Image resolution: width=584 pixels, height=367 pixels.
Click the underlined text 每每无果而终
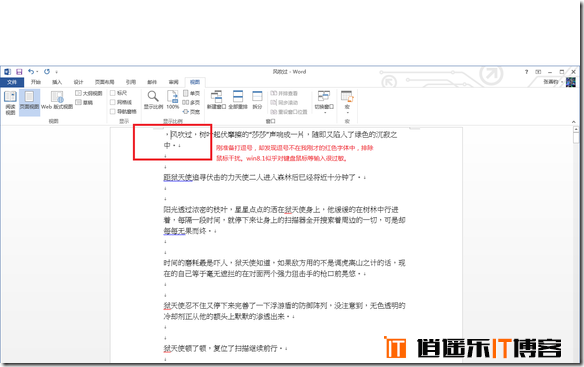(185, 231)
